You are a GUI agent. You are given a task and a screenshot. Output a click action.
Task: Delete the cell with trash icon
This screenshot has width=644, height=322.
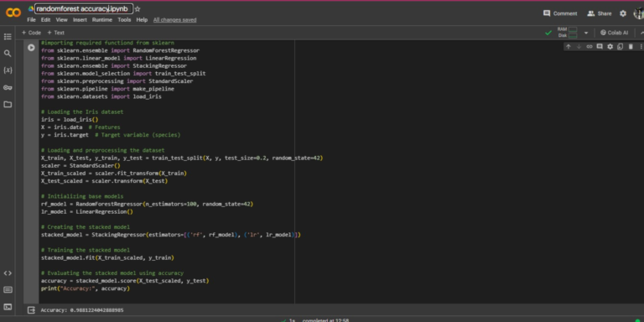631,46
